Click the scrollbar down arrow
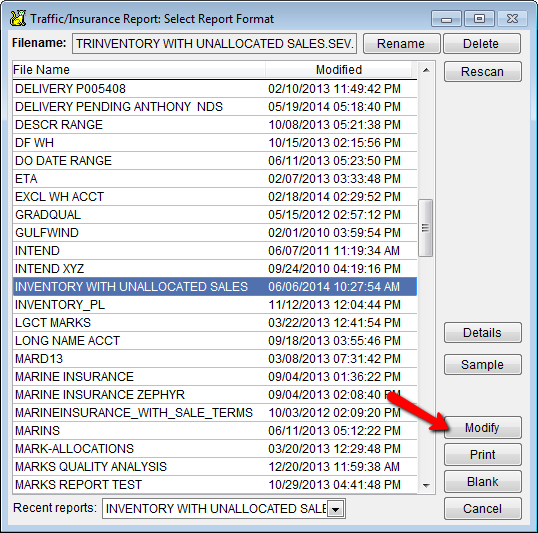The image size is (538, 533). coord(426,485)
